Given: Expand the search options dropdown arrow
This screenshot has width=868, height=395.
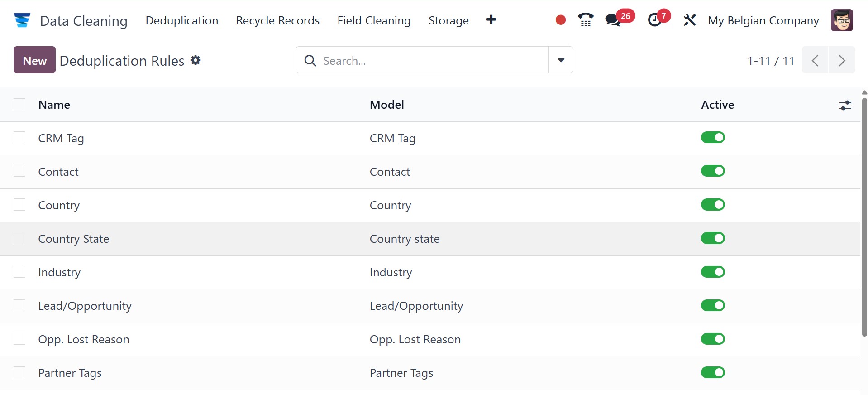Looking at the screenshot, I should click(561, 60).
